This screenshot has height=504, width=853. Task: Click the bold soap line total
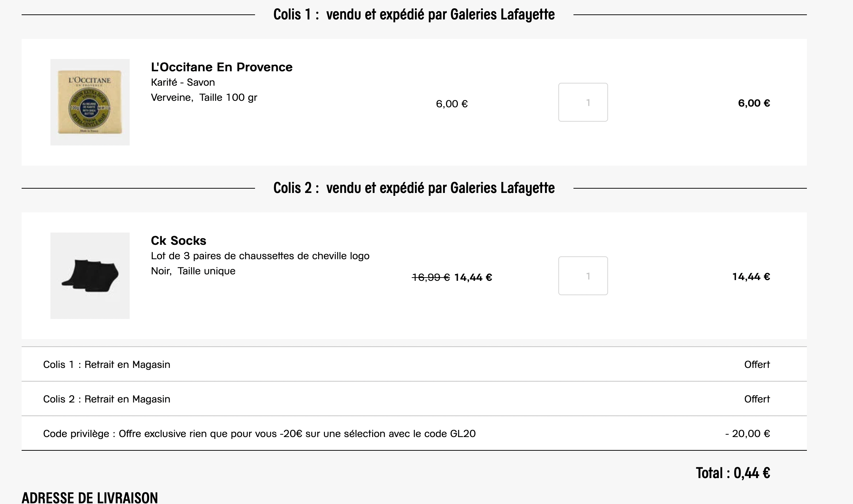[x=754, y=103]
